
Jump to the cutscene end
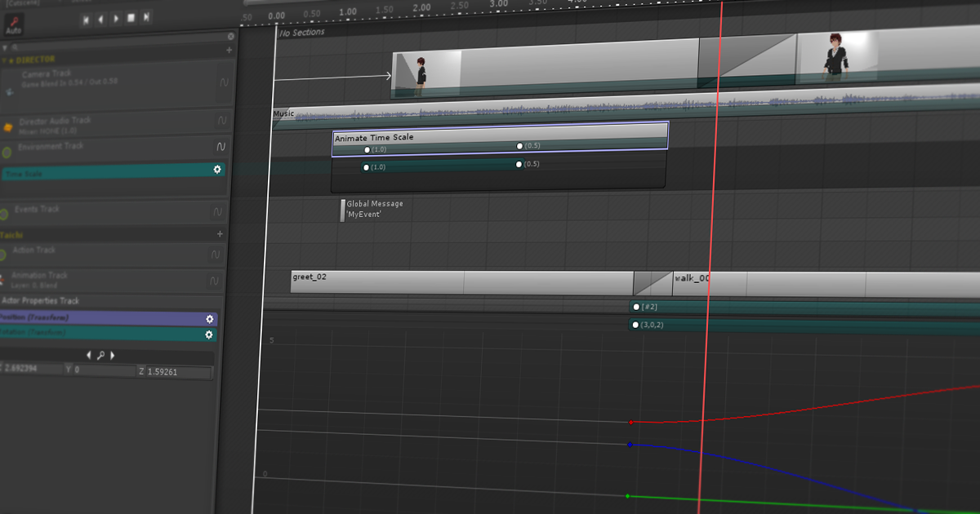146,18
